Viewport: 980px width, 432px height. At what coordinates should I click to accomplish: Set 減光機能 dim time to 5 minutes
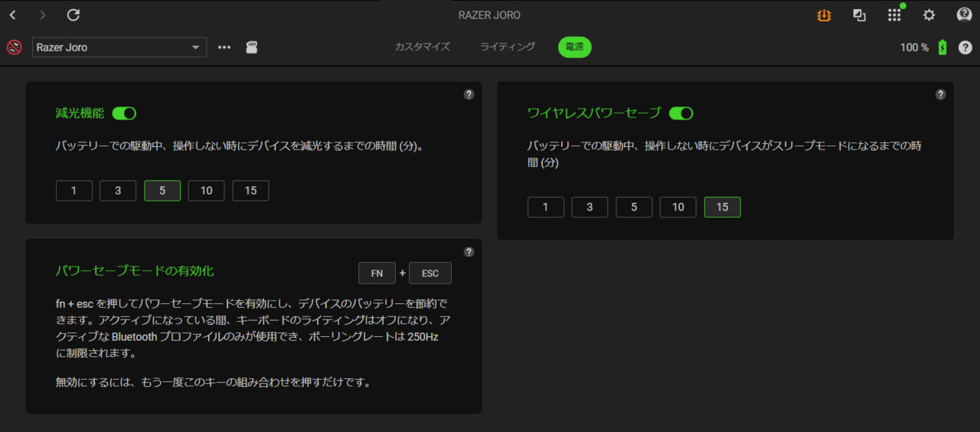pos(162,191)
